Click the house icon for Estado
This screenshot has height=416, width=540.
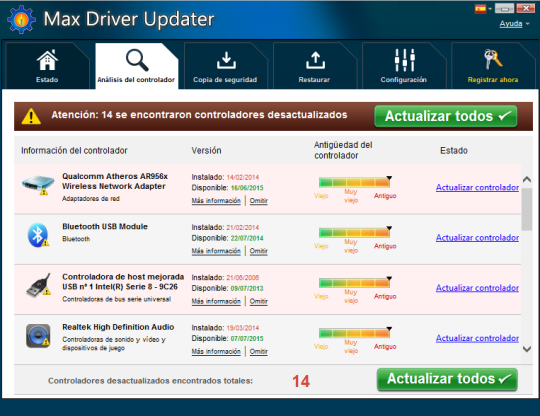point(47,60)
